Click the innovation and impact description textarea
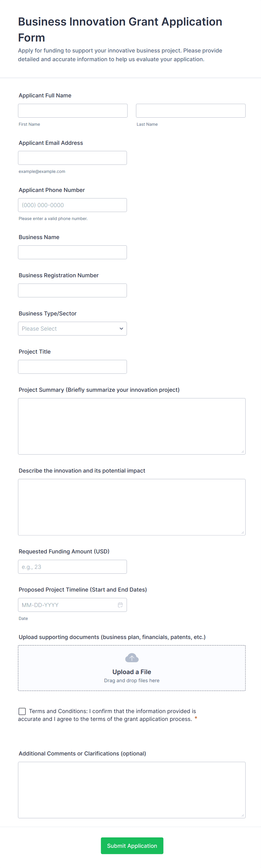This screenshot has width=261, height=868. 132,507
